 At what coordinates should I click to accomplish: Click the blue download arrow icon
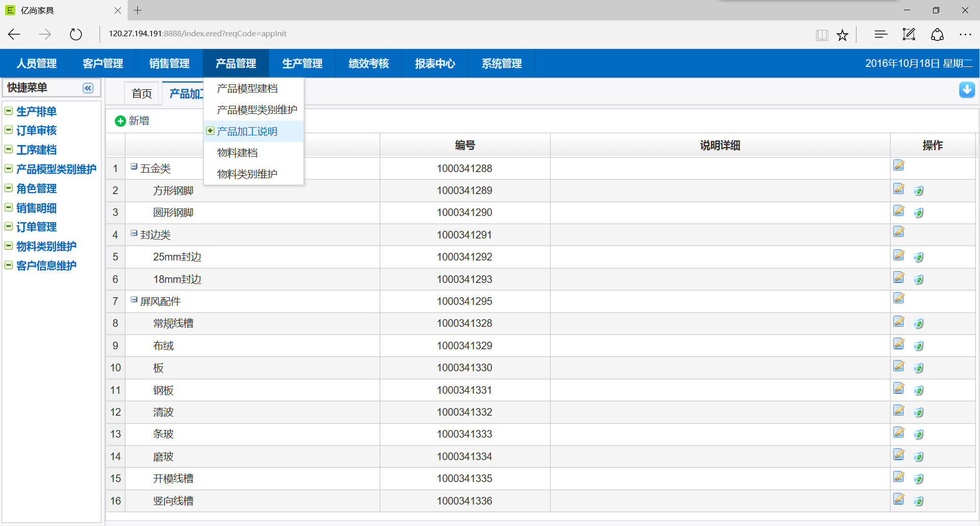click(x=967, y=90)
